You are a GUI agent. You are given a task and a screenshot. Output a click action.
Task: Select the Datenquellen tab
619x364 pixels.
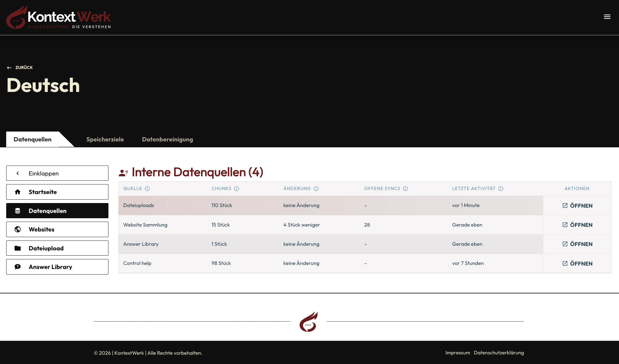click(32, 139)
